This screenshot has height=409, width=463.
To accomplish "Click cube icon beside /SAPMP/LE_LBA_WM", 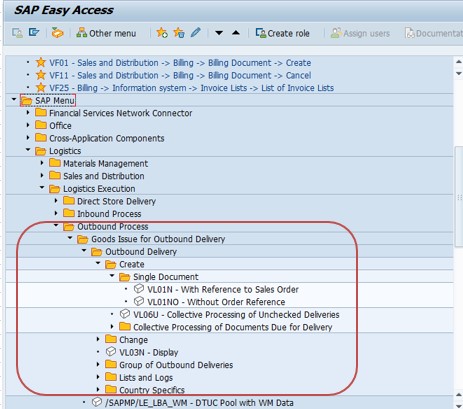I will click(x=97, y=402).
